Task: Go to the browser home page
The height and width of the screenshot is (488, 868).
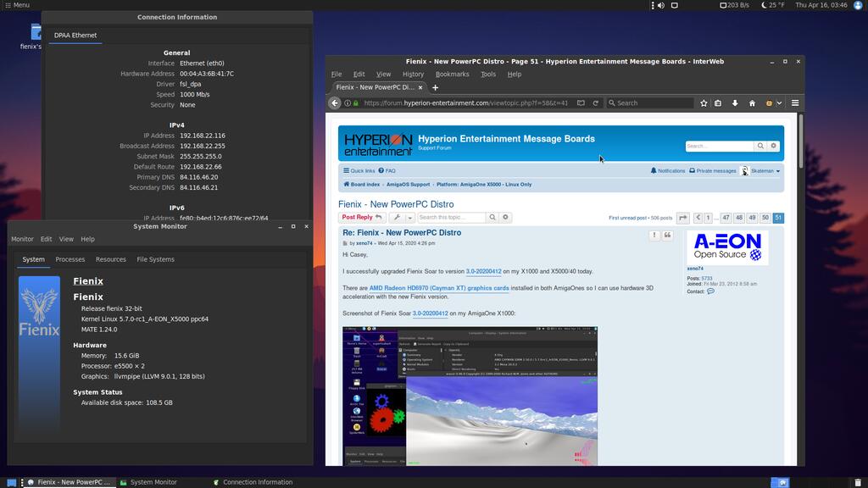Action: point(752,103)
